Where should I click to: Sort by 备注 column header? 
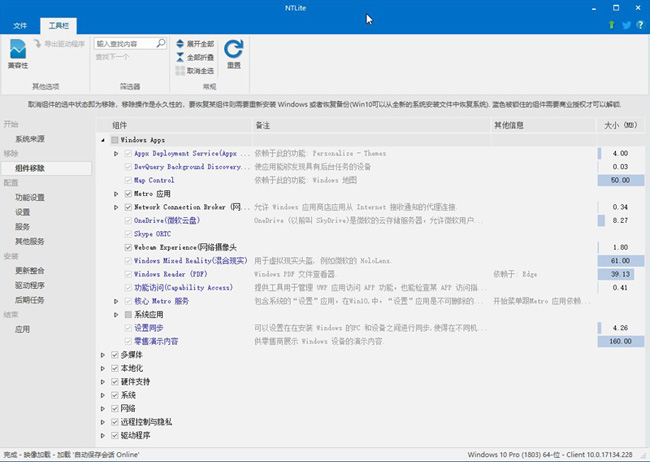(371, 125)
